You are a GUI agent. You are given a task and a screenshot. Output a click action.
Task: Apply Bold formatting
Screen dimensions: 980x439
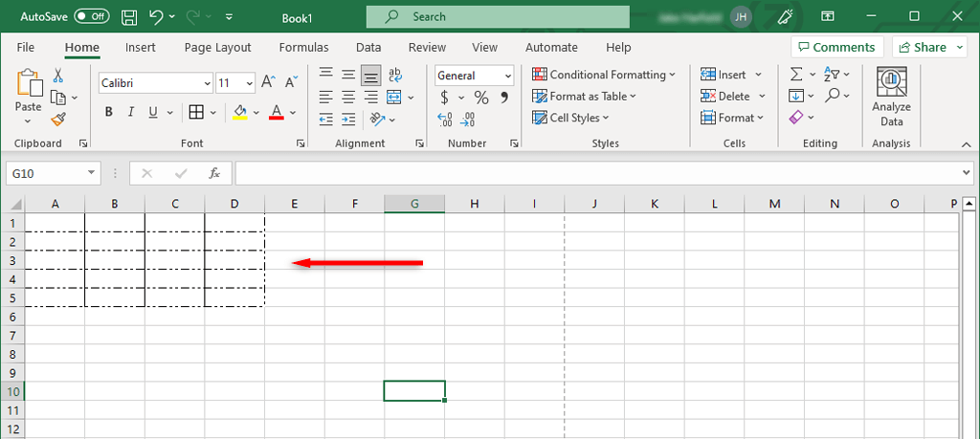(x=108, y=112)
